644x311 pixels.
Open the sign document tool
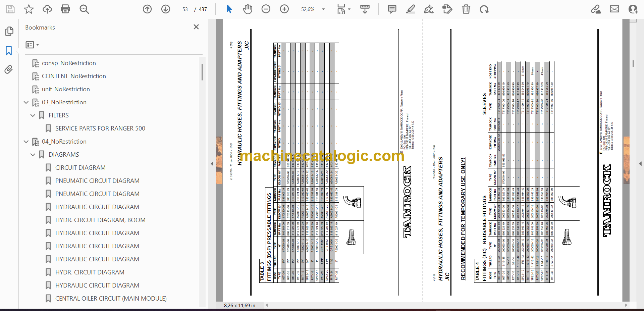coord(429,9)
